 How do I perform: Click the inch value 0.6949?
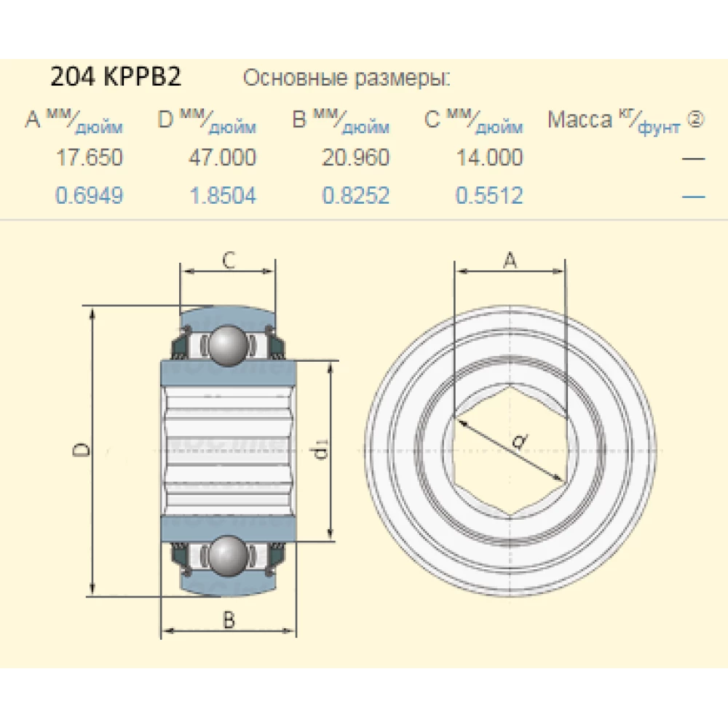point(89,196)
